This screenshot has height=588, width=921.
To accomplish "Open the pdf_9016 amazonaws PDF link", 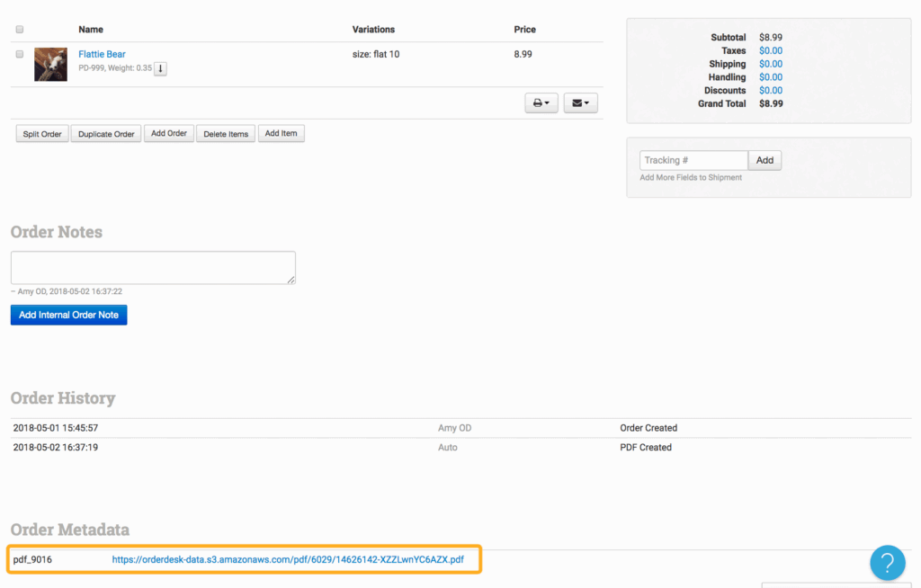I will (288, 560).
